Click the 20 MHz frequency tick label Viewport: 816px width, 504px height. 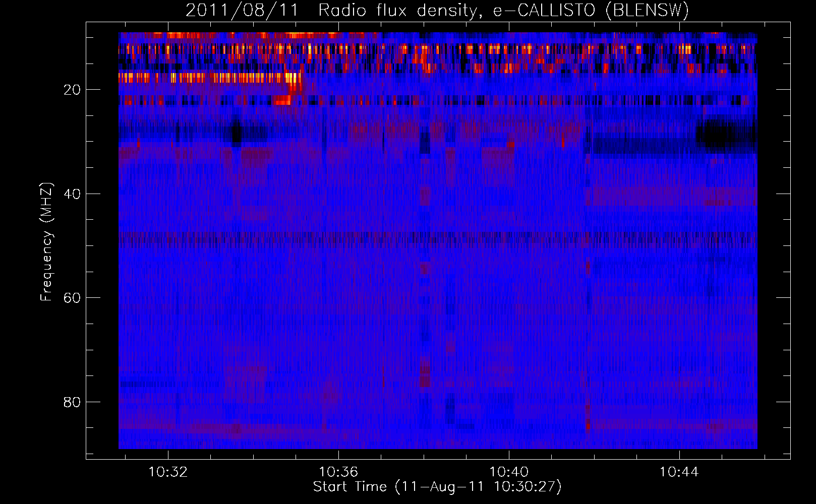[72, 90]
